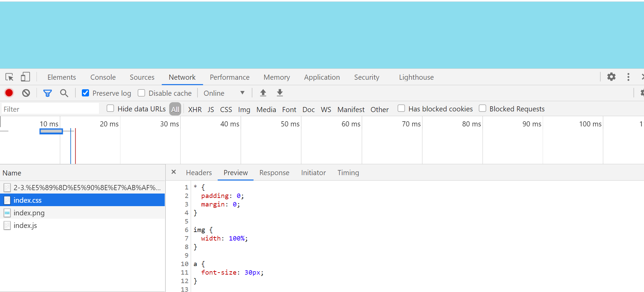Filter requests by Doc
644x292 pixels.
point(309,109)
